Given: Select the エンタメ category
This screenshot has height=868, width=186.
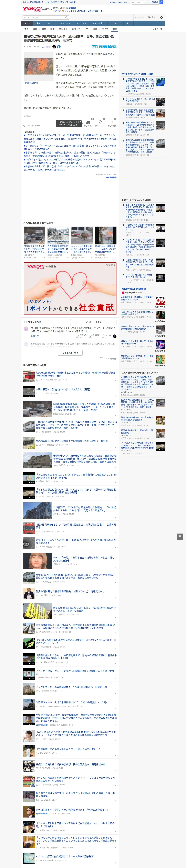Looking at the screenshot, I should click(63, 29).
